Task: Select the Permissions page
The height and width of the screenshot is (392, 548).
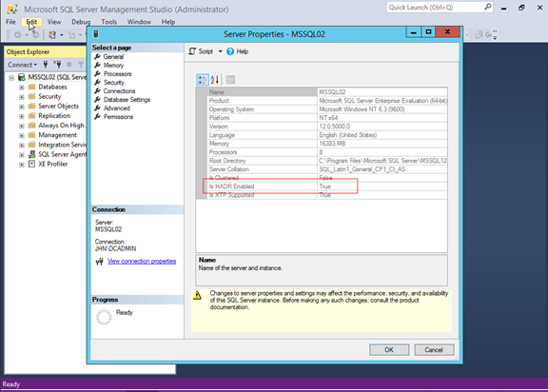Action: pos(118,117)
